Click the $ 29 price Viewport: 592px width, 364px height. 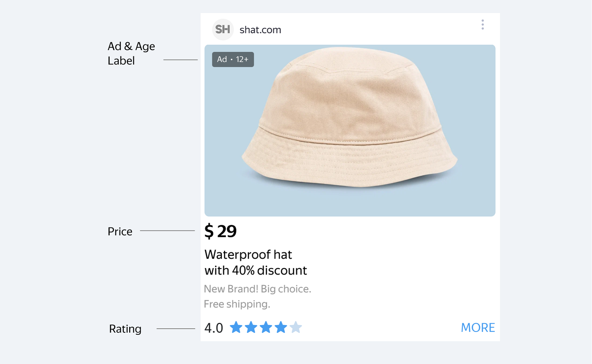click(x=221, y=231)
